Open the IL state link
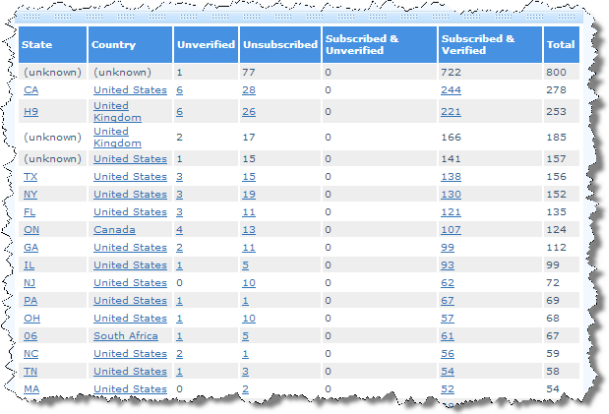The height and width of the screenshot is (414, 609). (x=29, y=265)
